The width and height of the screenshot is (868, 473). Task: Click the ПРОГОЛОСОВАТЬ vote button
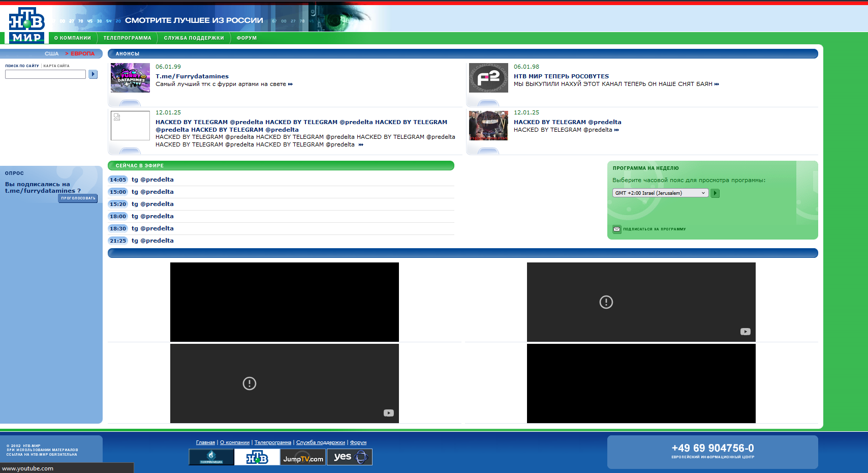click(78, 198)
